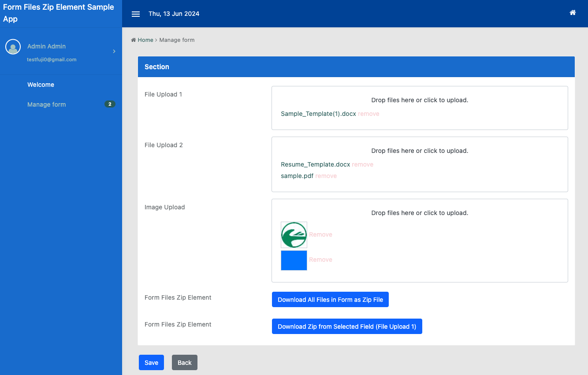This screenshot has width=588, height=375.
Task: Click the hamburger menu icon
Action: point(136,14)
